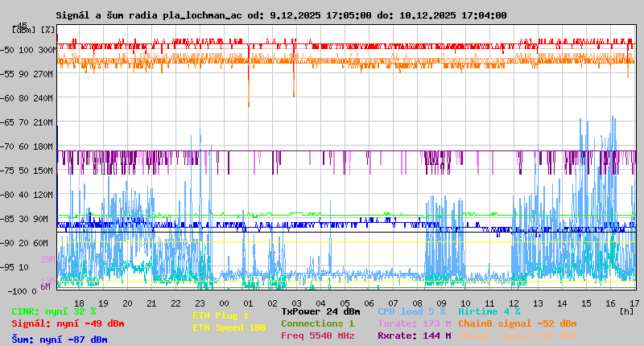Screen dimensions: 644x346
Task: Click the CINR legend label
Action: (x=54, y=311)
